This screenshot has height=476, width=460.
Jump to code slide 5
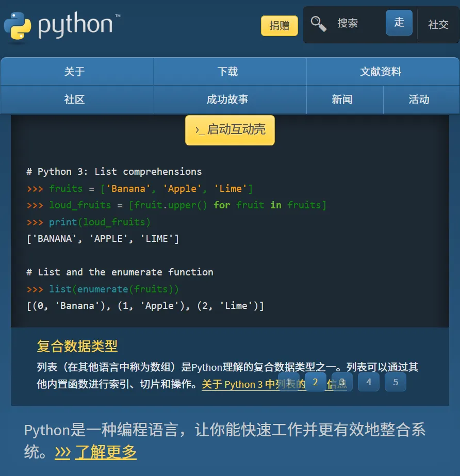click(396, 382)
